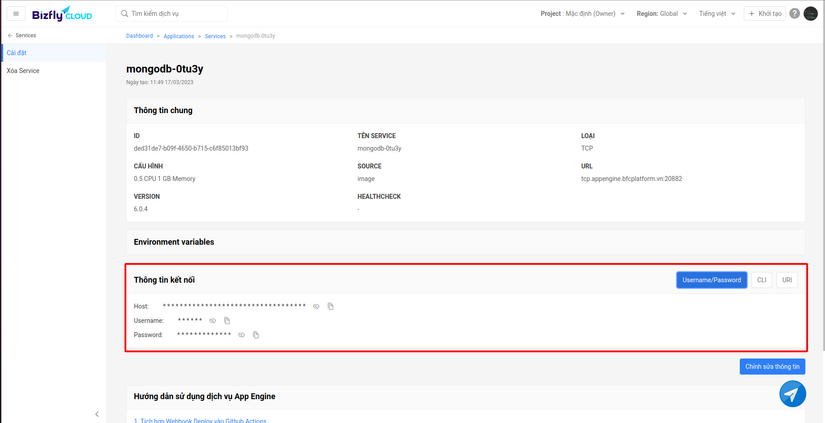The height and width of the screenshot is (423, 825).
Task: Click the Chỉnh sửa thông tin button
Action: pyautogui.click(x=772, y=367)
